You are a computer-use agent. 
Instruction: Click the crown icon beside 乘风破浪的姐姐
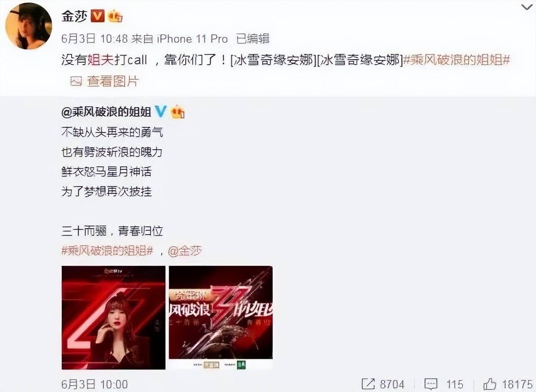(x=177, y=112)
